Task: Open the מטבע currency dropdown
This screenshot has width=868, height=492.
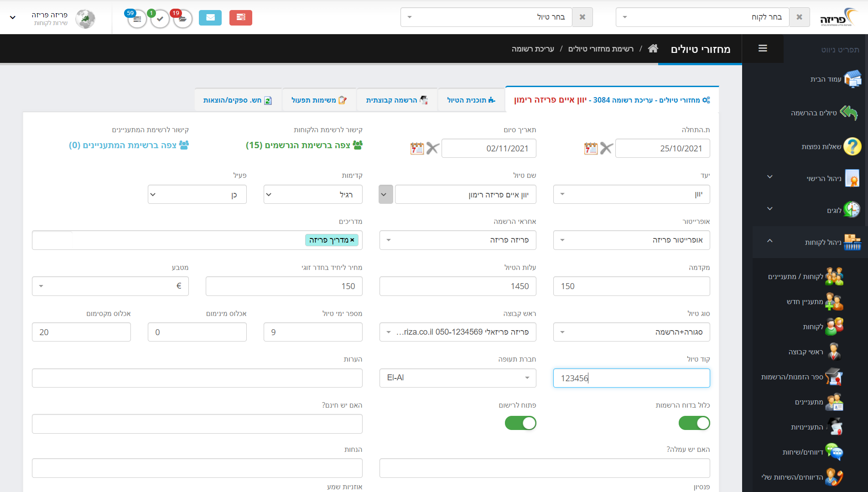Action: click(x=110, y=286)
